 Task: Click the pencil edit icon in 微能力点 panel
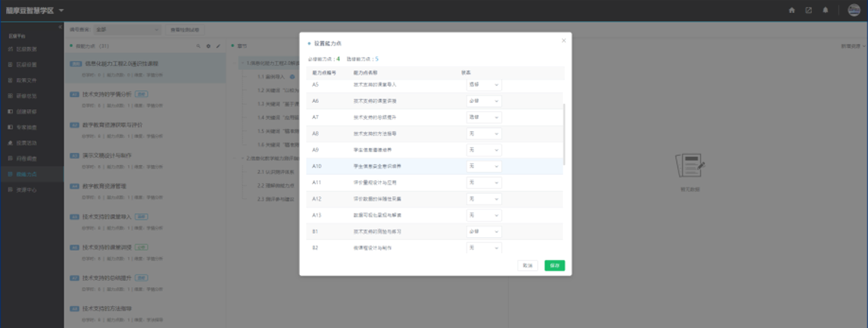coord(218,46)
